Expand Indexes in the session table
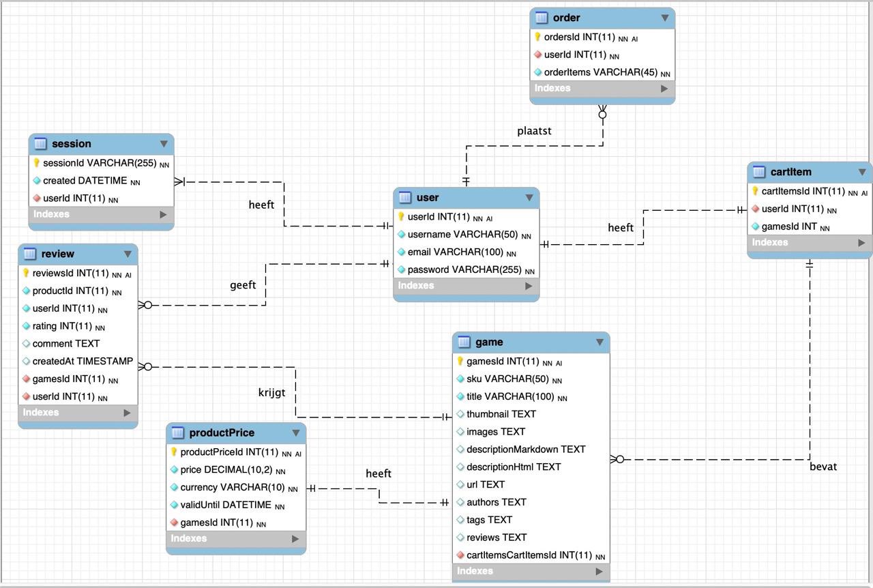873x588 pixels. 164,214
